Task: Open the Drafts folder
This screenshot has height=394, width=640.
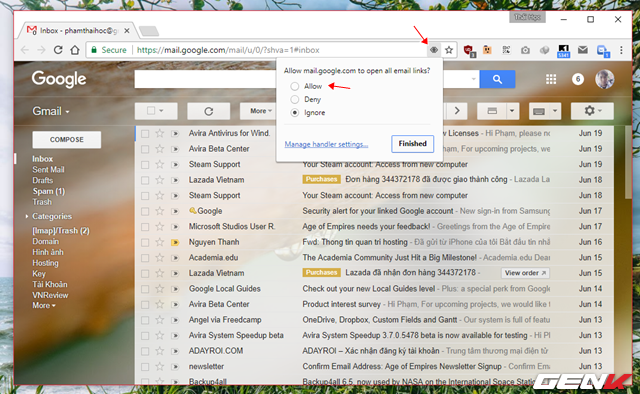Action: click(x=42, y=180)
